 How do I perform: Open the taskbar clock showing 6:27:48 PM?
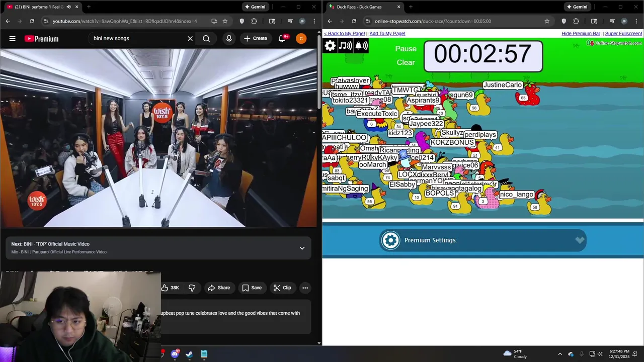click(619, 354)
